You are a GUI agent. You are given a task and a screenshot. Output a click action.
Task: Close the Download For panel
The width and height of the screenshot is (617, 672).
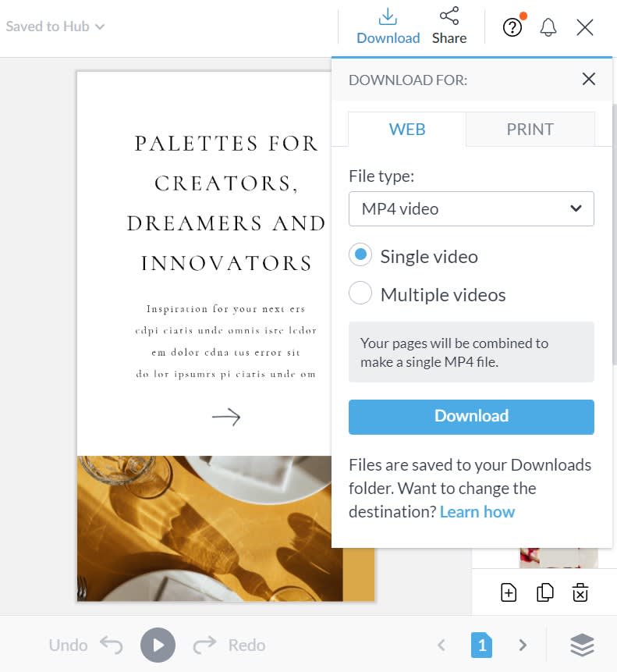point(589,79)
